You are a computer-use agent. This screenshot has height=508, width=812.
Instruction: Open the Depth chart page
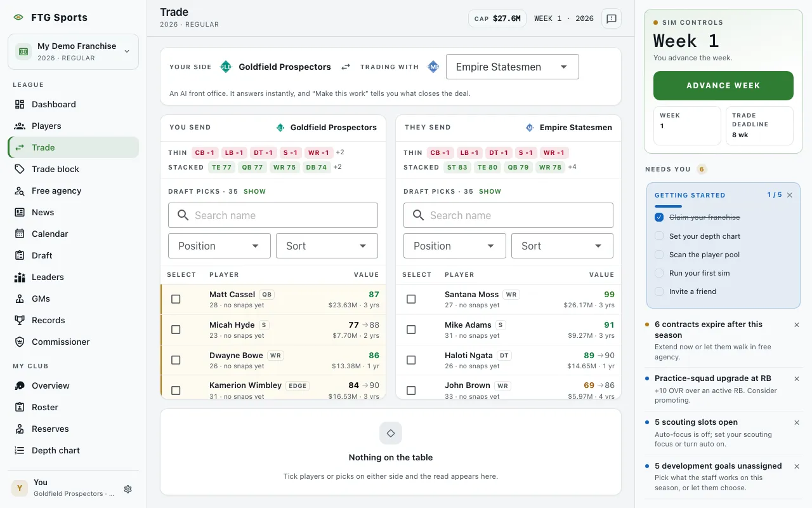pos(73,450)
